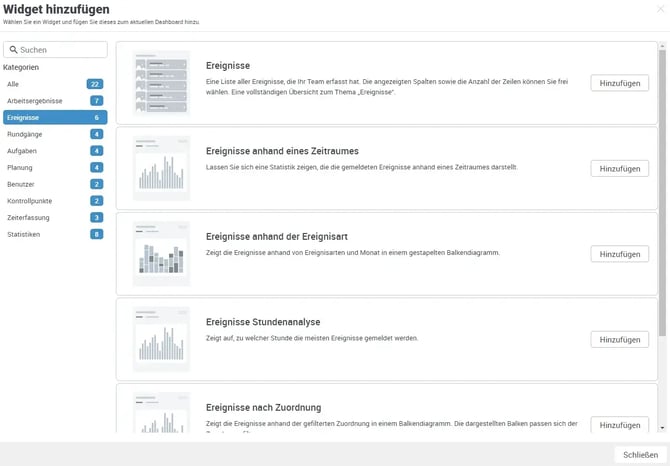Focus the Suchen search field
This screenshot has height=466, width=670.
click(55, 50)
